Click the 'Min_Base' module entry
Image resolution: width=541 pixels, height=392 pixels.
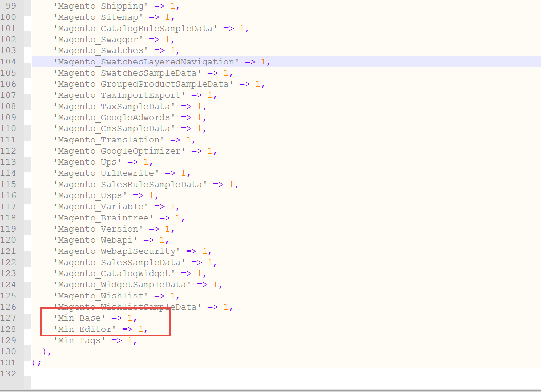click(x=95, y=318)
